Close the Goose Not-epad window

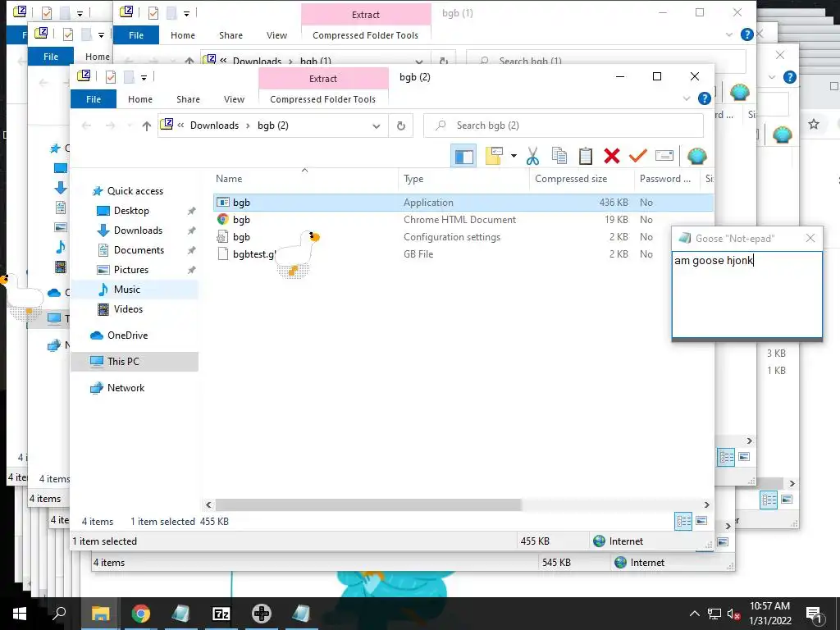[x=810, y=239]
